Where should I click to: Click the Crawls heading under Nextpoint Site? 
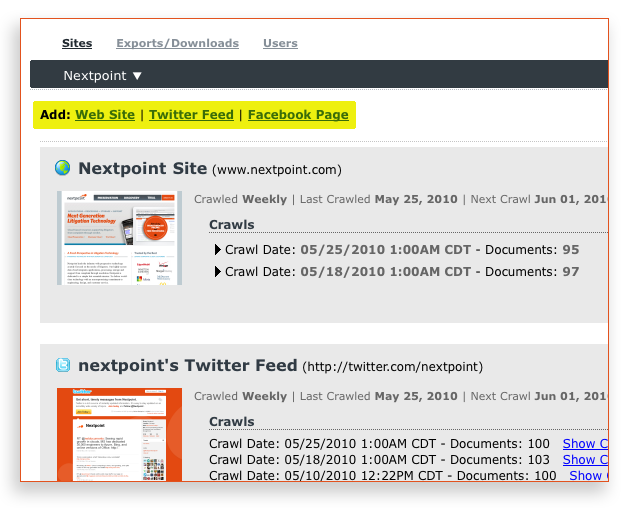[232, 224]
